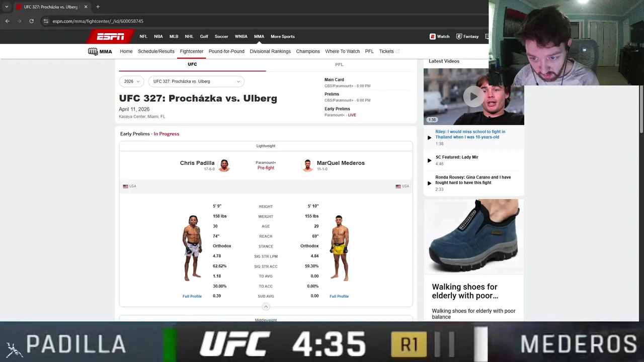
Task: Open Where To Watch page
Action: [x=342, y=51]
